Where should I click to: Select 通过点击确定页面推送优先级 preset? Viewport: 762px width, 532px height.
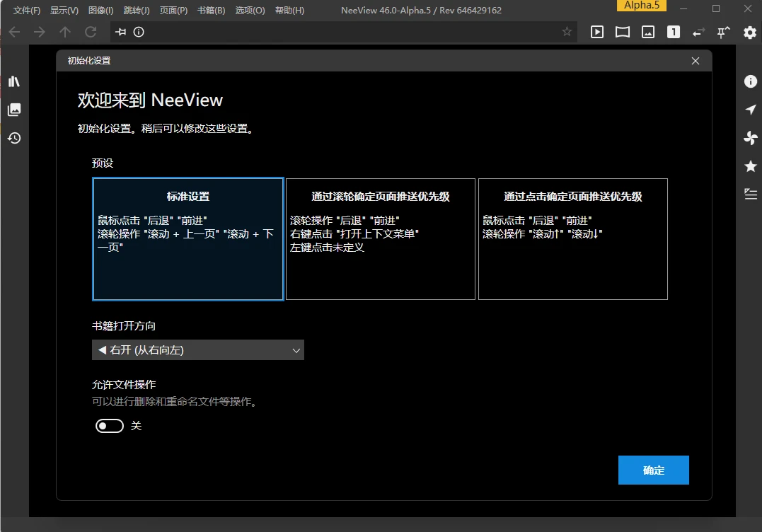pyautogui.click(x=573, y=239)
